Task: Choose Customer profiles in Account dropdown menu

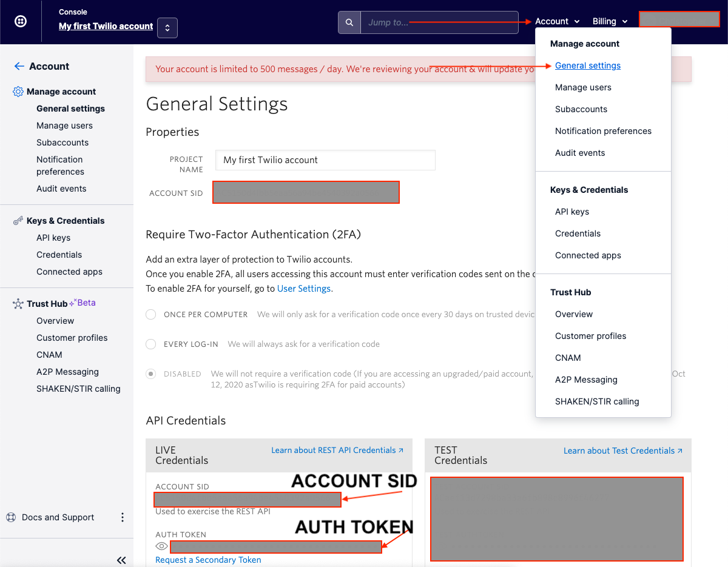Action: tap(590, 336)
